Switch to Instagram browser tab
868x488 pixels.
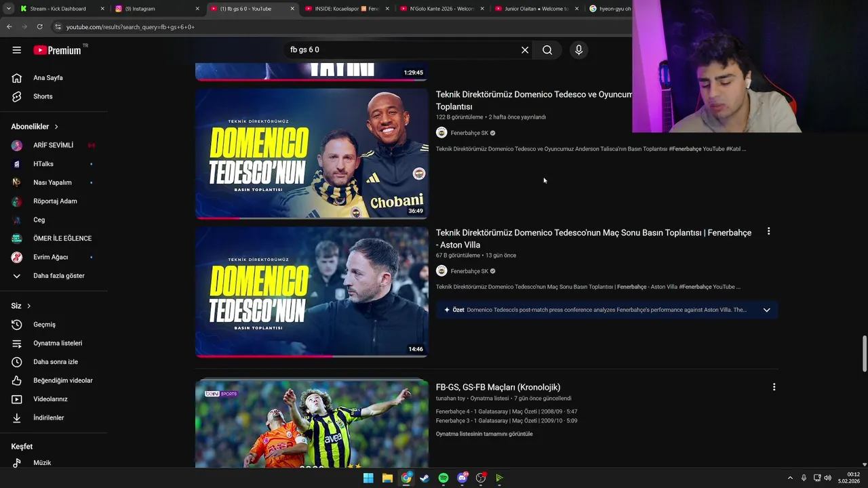[155, 9]
